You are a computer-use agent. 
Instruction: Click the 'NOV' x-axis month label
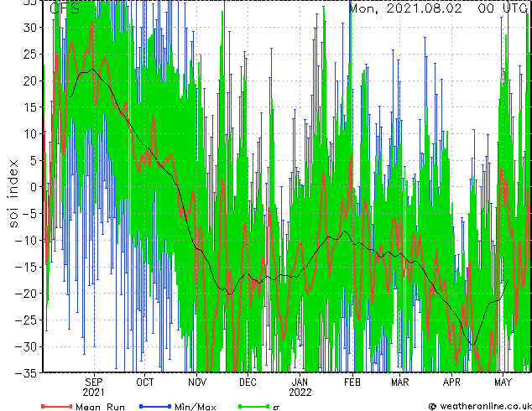197,382
